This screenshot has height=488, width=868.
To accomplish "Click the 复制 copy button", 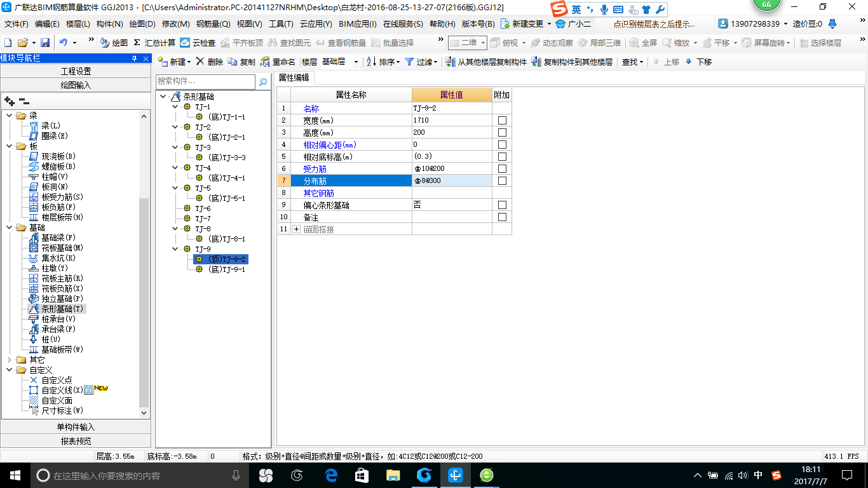I will pyautogui.click(x=241, y=62).
